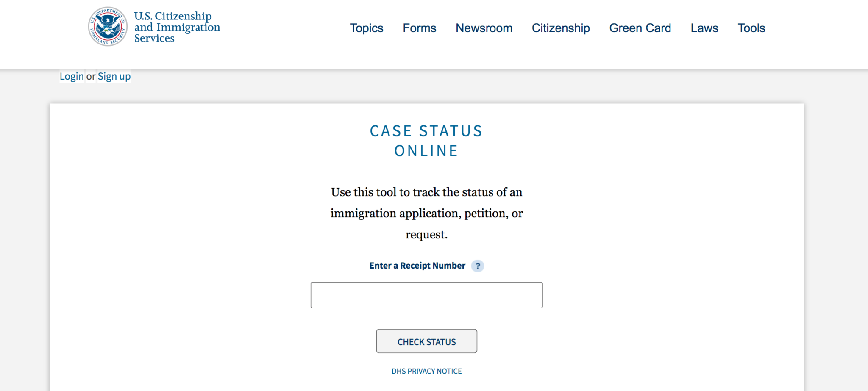The height and width of the screenshot is (391, 868).
Task: Open the Forms menu
Action: tap(420, 28)
